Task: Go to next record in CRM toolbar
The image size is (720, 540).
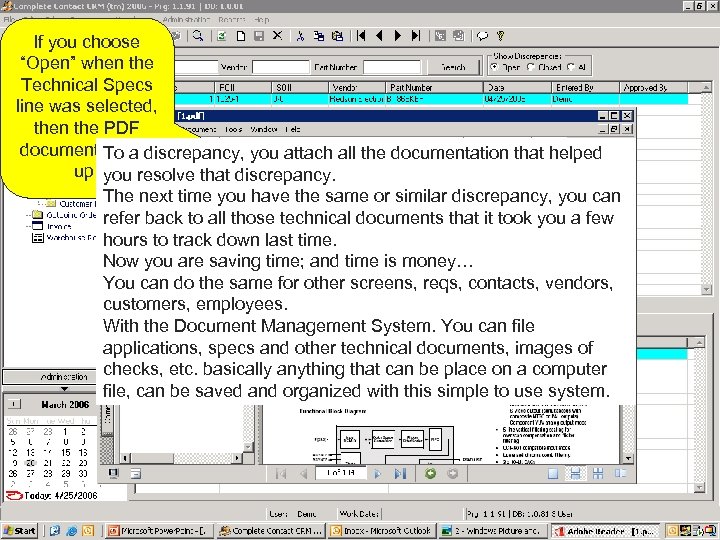Action: pos(398,36)
